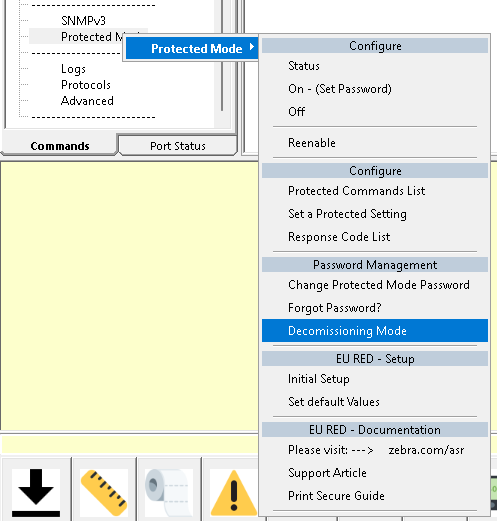497x521 pixels.
Task: Select Logs in the tree list
Action: click(73, 69)
